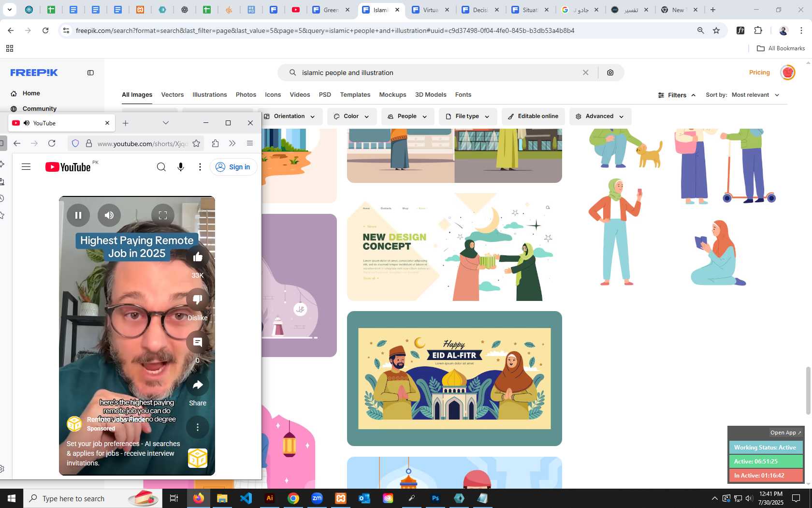Switch to the Icons tab
Viewport: 812px width, 508px height.
[273, 95]
